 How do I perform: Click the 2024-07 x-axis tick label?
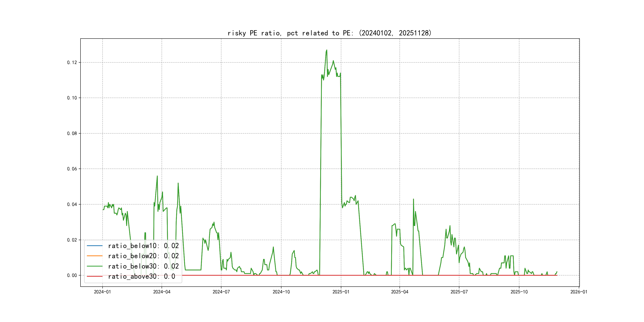pos(221,292)
